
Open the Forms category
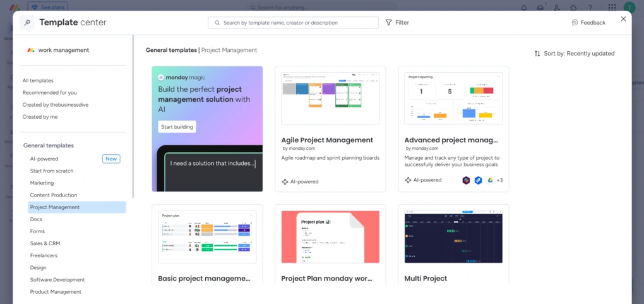pos(37,231)
